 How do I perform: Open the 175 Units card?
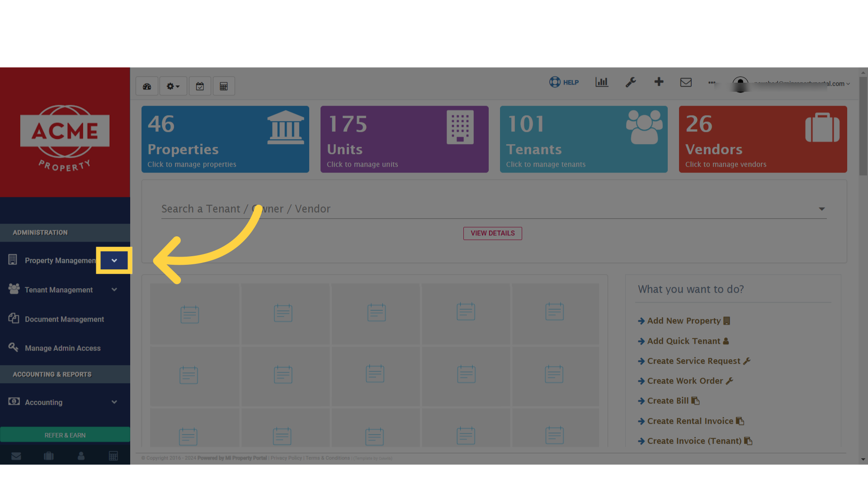tap(404, 139)
